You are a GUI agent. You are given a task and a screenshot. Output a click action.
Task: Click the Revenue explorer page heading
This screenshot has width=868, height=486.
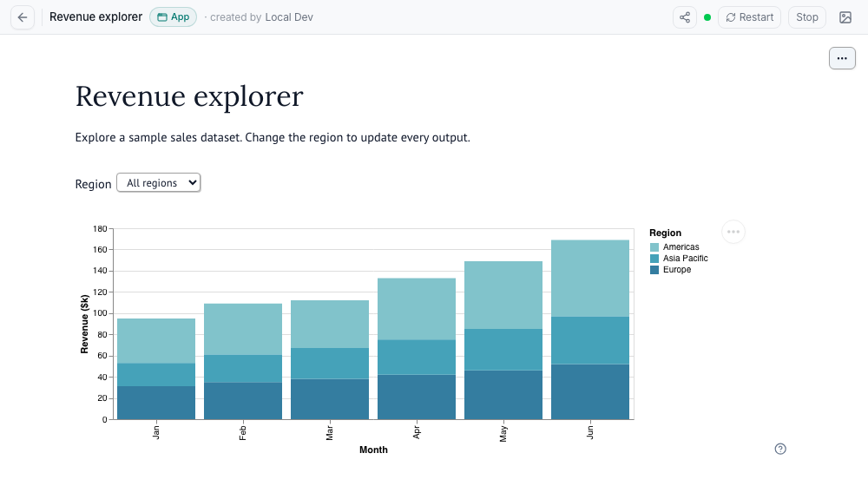(189, 96)
